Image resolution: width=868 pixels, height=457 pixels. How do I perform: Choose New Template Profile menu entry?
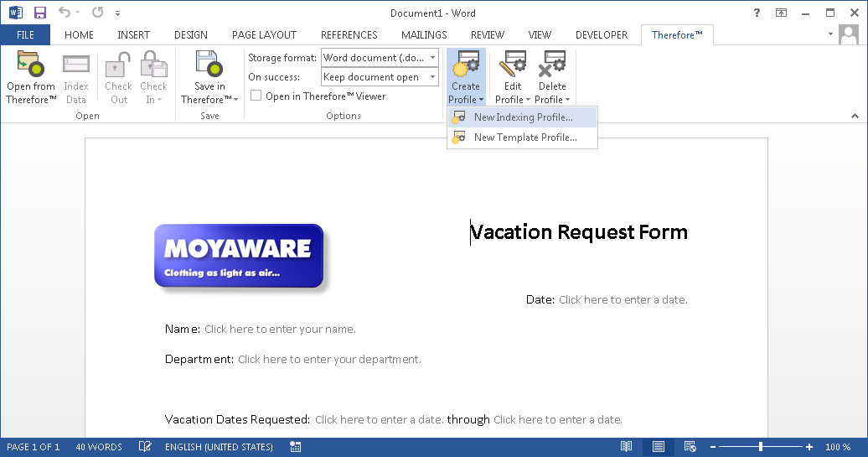click(524, 138)
